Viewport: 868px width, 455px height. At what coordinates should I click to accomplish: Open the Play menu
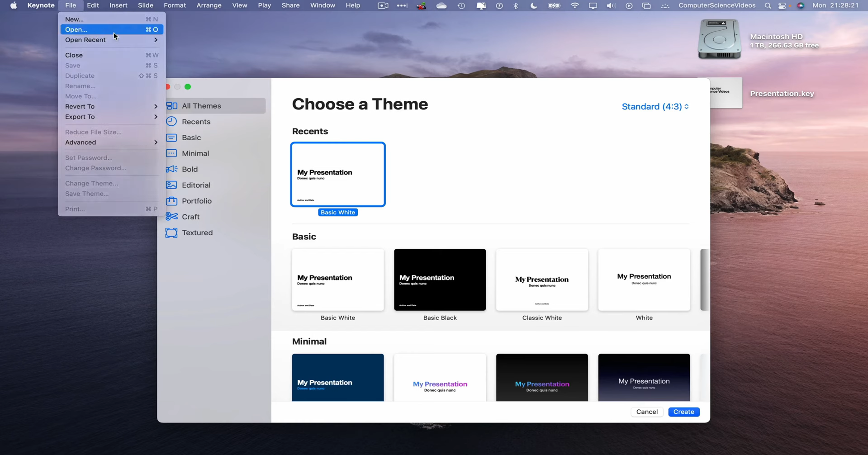tap(264, 5)
